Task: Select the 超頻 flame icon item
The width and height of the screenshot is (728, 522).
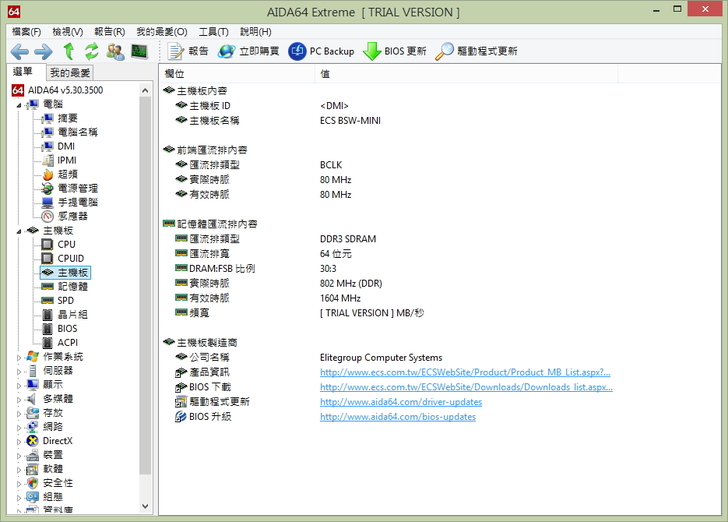Action: click(67, 174)
